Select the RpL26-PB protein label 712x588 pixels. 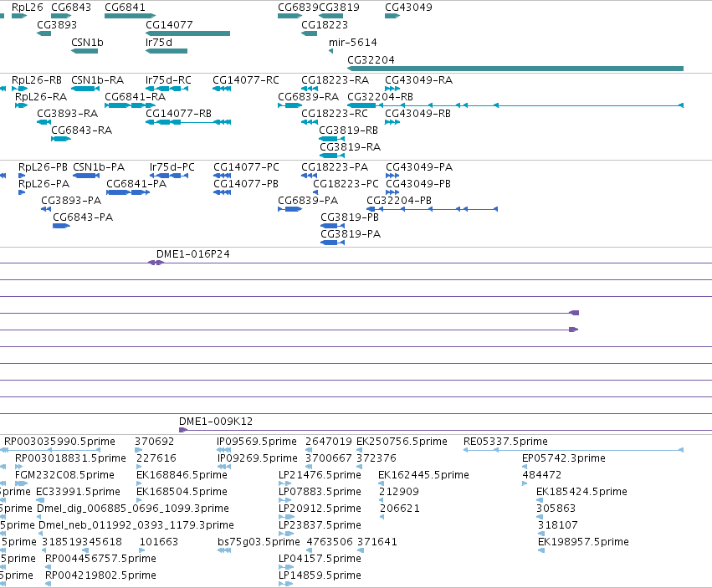[x=43, y=167]
